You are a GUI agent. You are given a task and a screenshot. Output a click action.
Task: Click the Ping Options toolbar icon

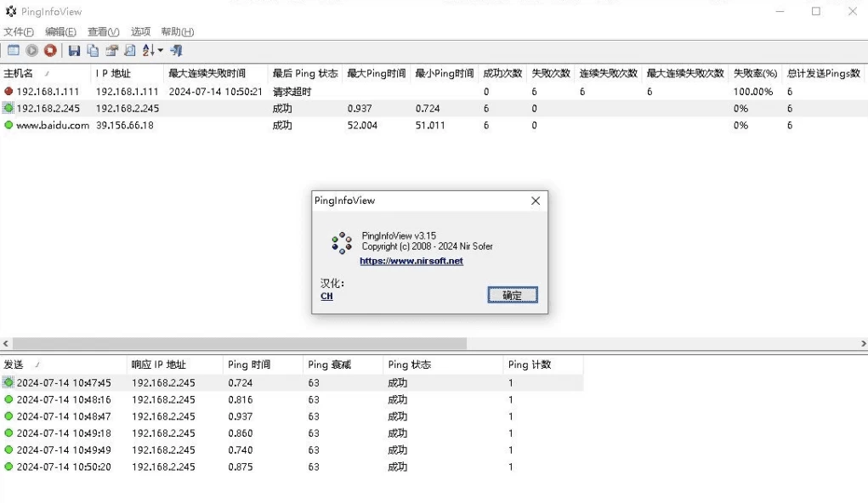(14, 51)
